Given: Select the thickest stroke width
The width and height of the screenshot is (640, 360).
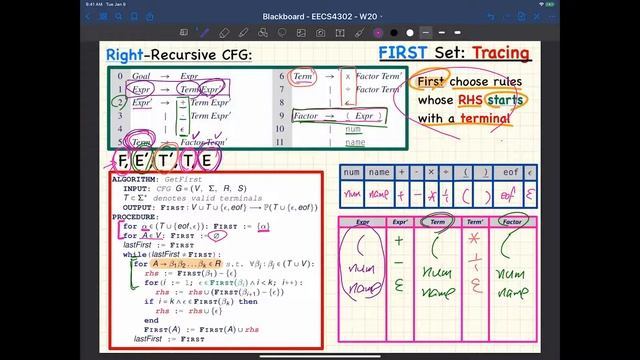Looking at the screenshot, I should pyautogui.click(x=458, y=33).
